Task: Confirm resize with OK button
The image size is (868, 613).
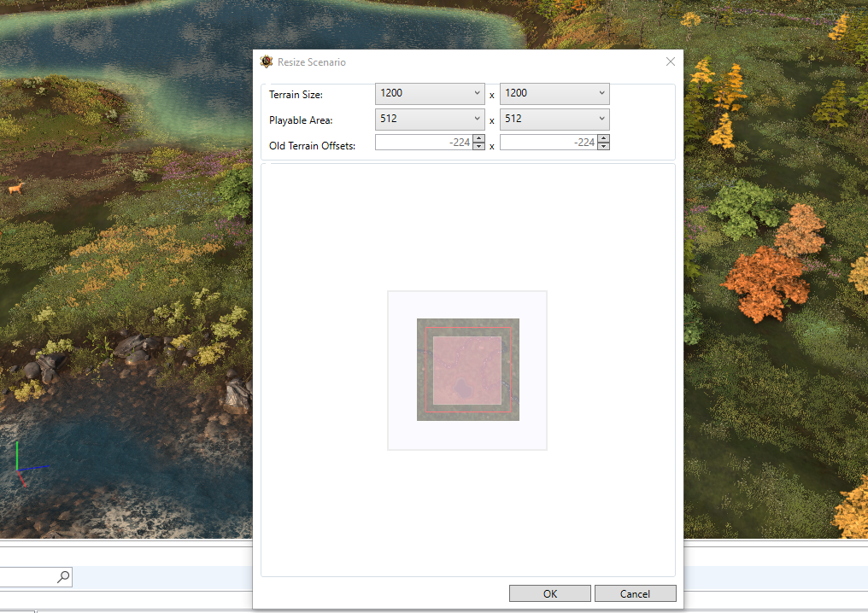Action: tap(549, 593)
